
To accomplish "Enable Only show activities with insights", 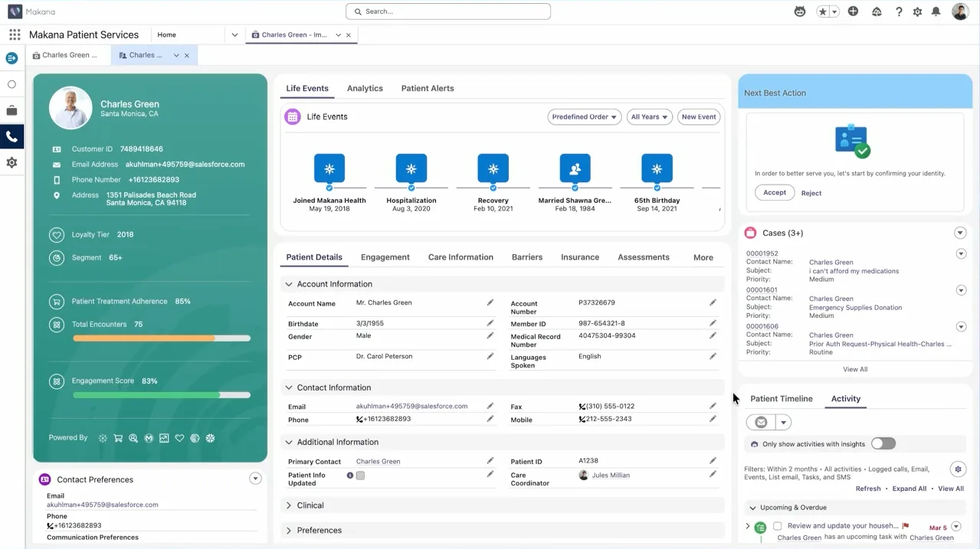I will [883, 443].
